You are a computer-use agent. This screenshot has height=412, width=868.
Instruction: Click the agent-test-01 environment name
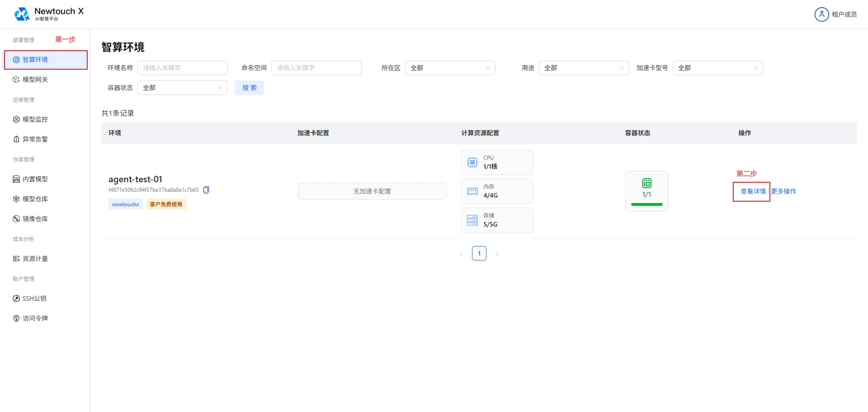pyautogui.click(x=135, y=179)
